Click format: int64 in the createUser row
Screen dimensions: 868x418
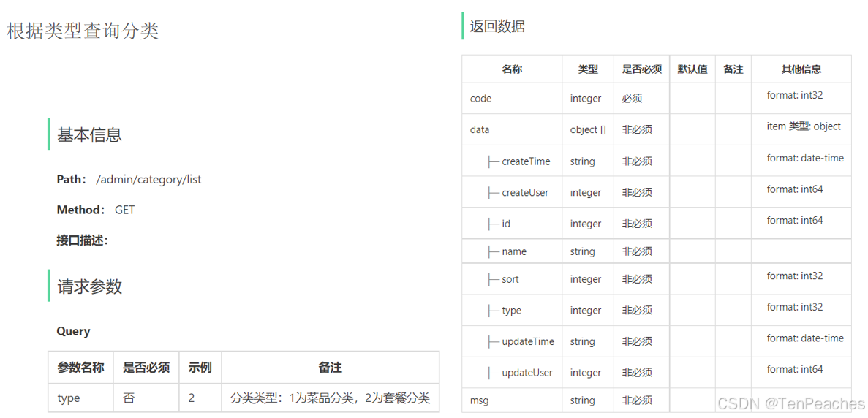[x=794, y=189]
